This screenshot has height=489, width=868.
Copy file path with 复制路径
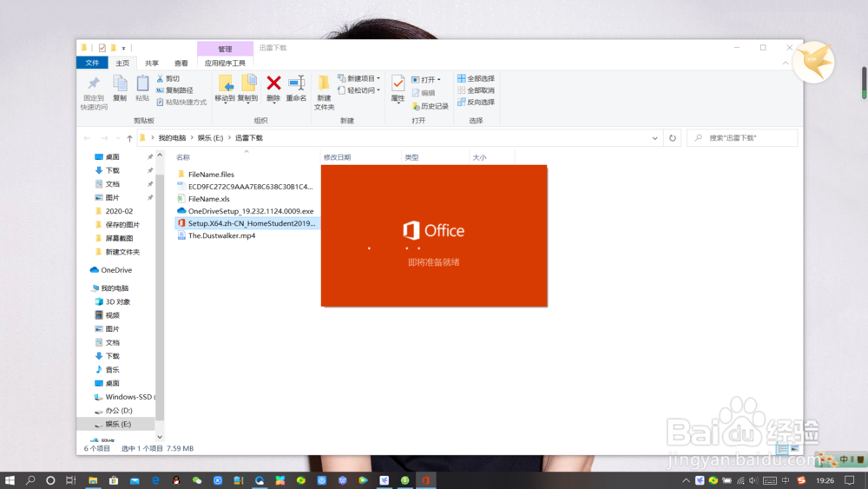tap(175, 90)
